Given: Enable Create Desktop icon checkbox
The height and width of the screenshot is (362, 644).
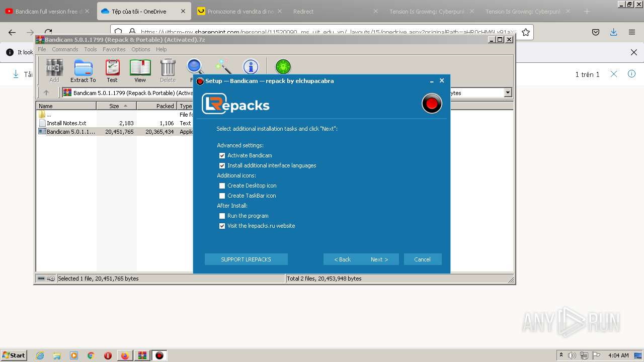Looking at the screenshot, I should point(222,186).
